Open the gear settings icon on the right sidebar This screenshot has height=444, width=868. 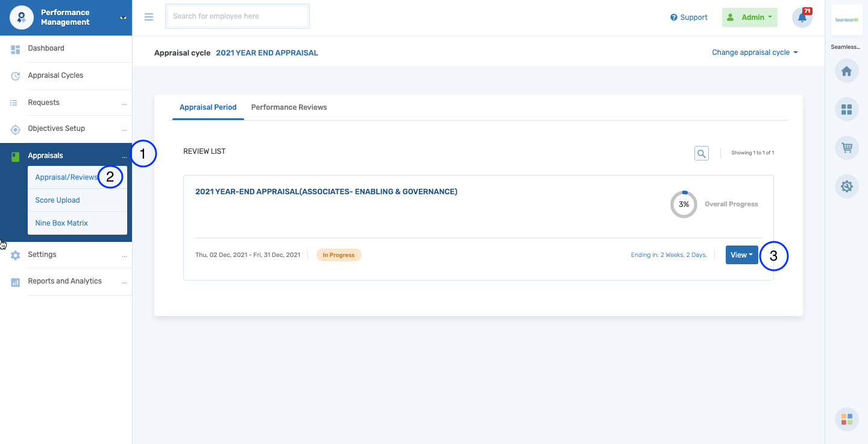[846, 186]
